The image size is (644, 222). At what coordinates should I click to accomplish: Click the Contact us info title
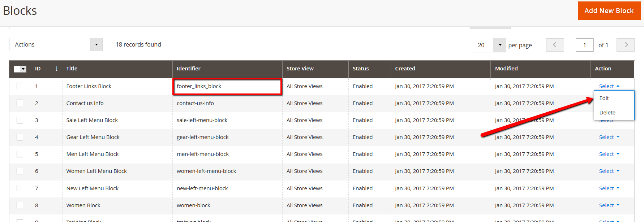pos(85,103)
